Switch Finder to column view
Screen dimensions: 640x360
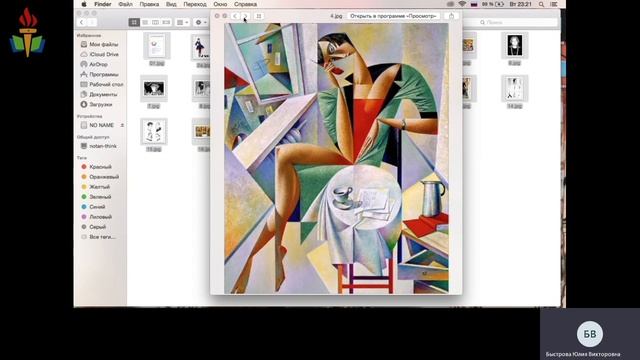pos(156,22)
